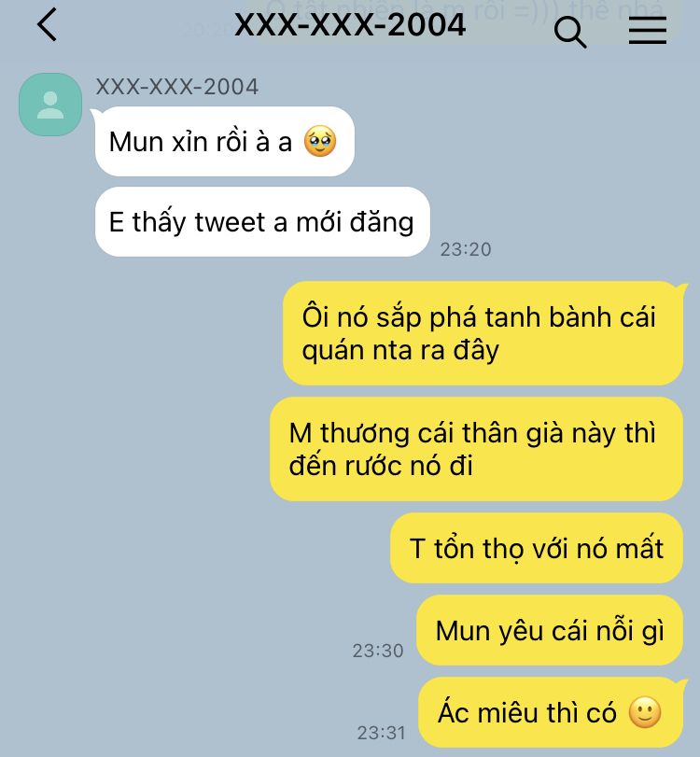The width and height of the screenshot is (700, 757).
Task: Tap the smiley emoji in last message
Action: pyautogui.click(x=645, y=712)
